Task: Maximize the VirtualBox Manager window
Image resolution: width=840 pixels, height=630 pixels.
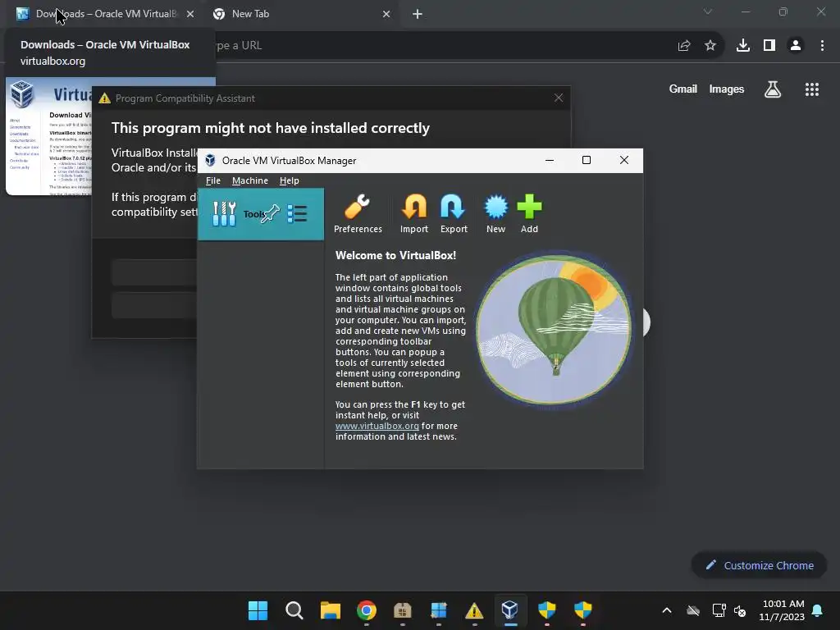Action: coord(587,160)
